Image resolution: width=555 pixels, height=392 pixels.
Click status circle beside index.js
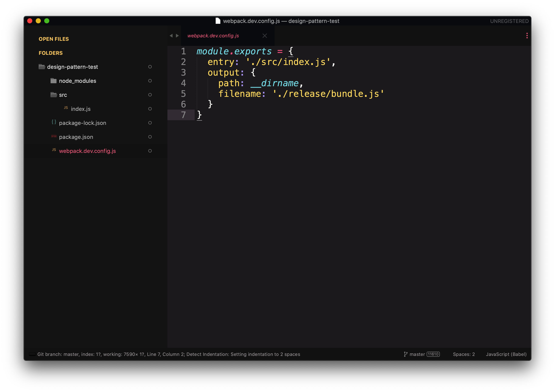[x=150, y=109]
